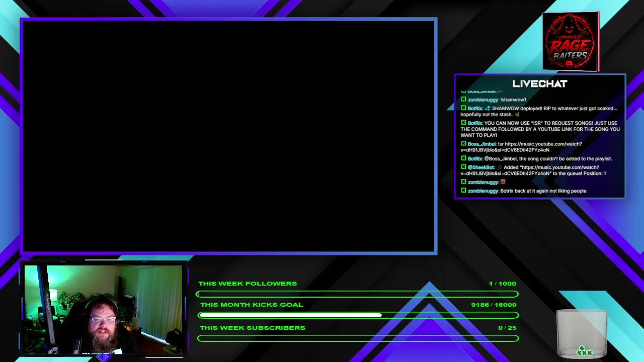Open BotRix's name on the SHAMWOW deployed message

(x=475, y=109)
